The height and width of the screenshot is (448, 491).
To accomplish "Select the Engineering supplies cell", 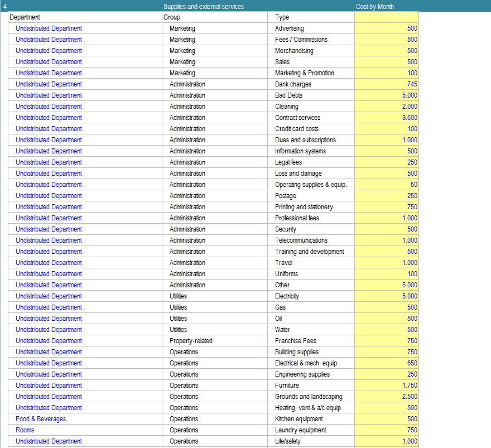I will [311, 374].
